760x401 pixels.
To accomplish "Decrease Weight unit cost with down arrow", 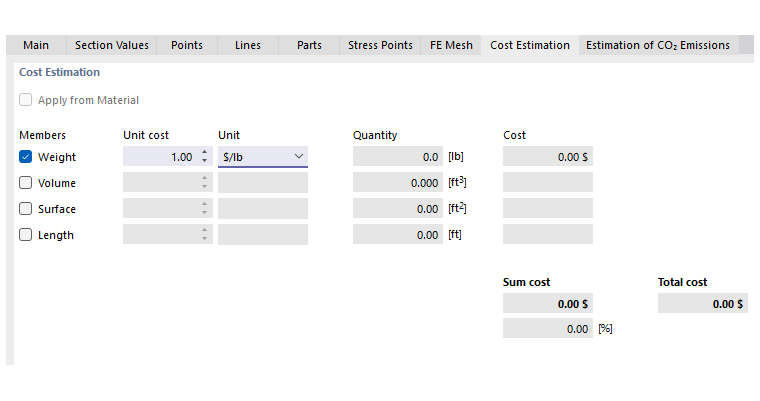I will click(x=204, y=161).
